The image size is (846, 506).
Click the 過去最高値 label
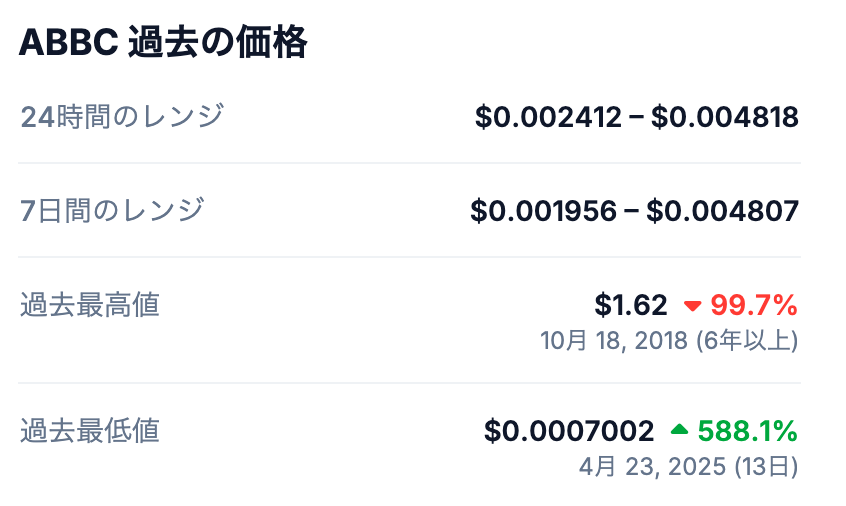[90, 304]
